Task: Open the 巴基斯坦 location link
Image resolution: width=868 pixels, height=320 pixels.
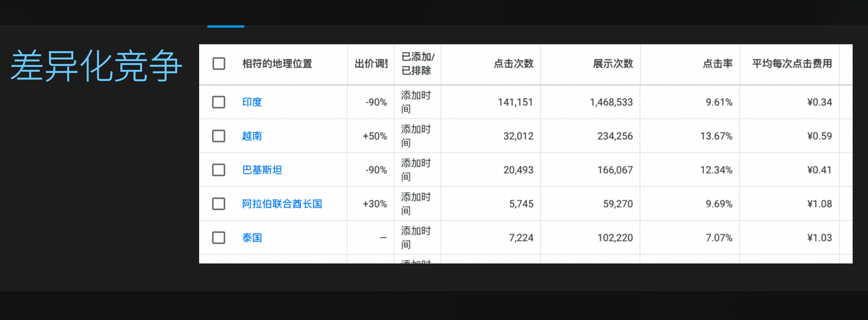Action: 262,170
